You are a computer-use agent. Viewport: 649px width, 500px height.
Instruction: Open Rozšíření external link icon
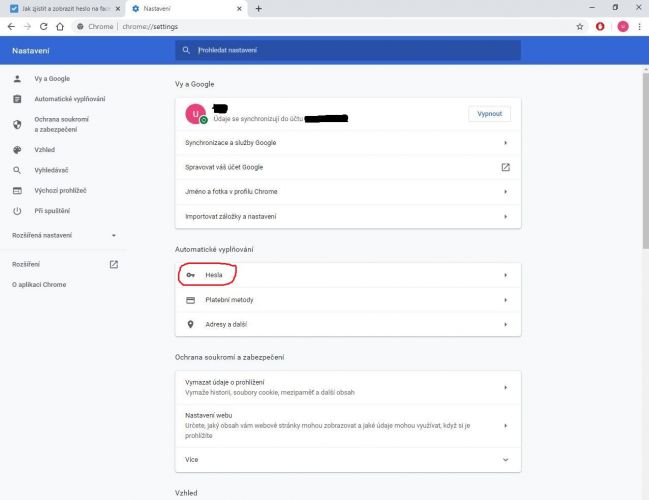pos(113,264)
